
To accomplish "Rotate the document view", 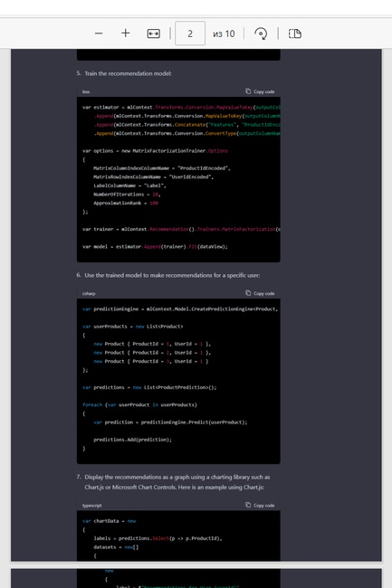I will [x=261, y=33].
